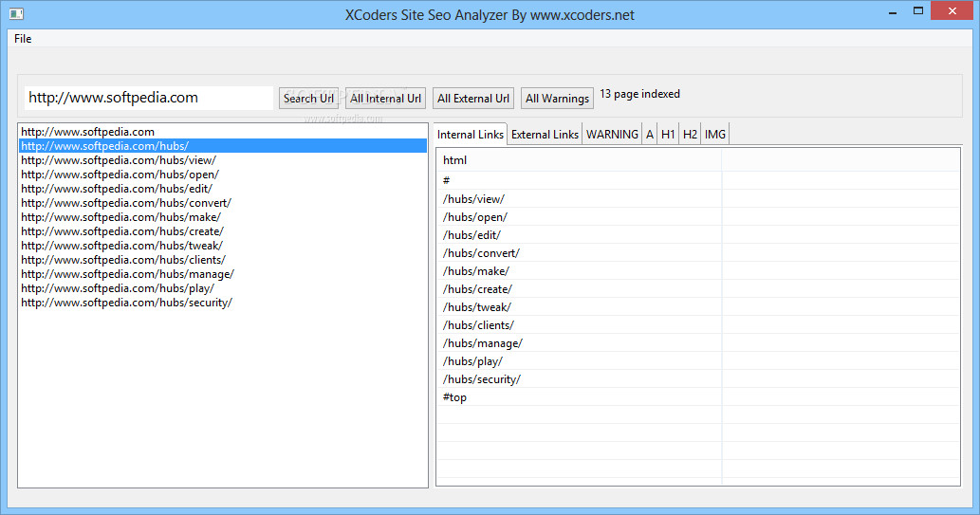Select http://www.softpedia.com/hubs/tweak/ in list
980x515 pixels.
click(x=223, y=246)
